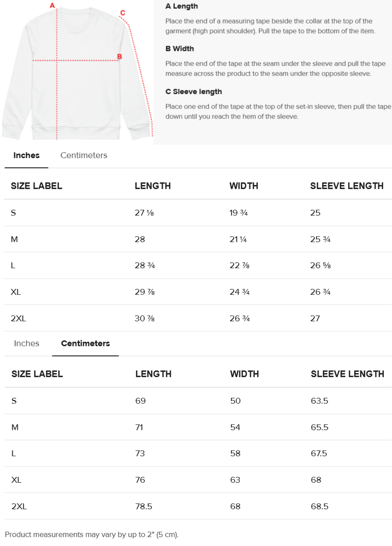Click the 30 ⅞ length value

144,318
